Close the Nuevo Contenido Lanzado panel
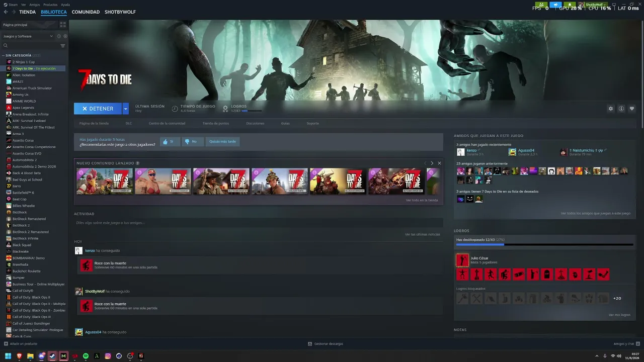The image size is (644, 362). [x=439, y=163]
